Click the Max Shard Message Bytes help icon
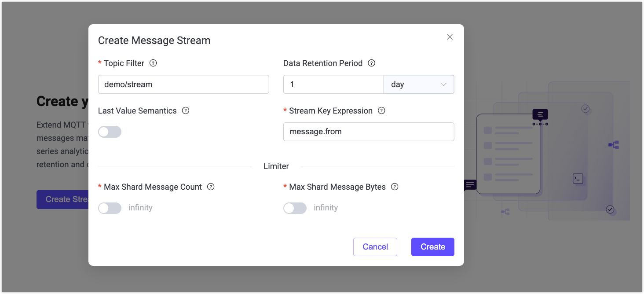This screenshot has width=644, height=294. [394, 187]
